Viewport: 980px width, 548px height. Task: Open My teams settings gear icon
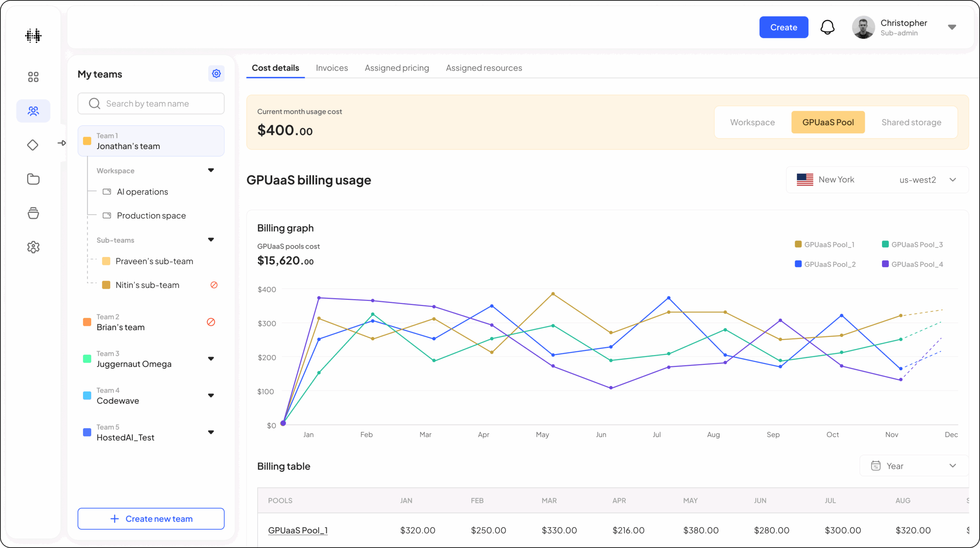coord(216,74)
